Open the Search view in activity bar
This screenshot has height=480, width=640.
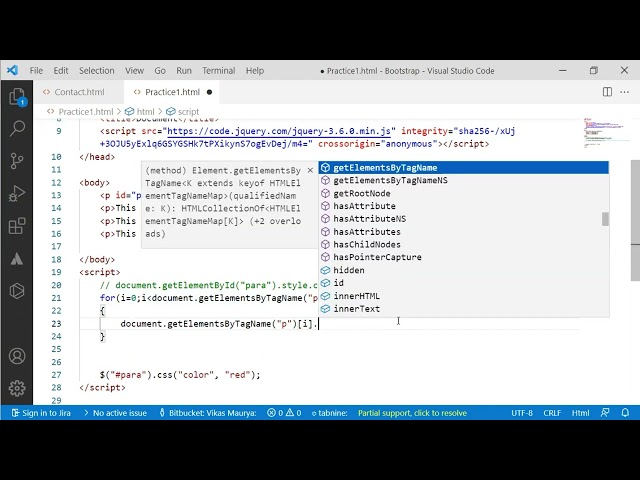coord(17,128)
